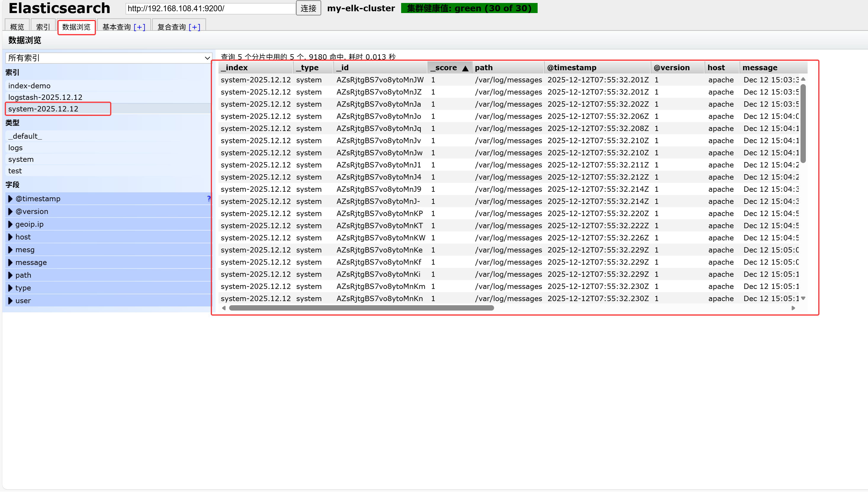
Task: Sort by the _id column header
Action: (380, 68)
